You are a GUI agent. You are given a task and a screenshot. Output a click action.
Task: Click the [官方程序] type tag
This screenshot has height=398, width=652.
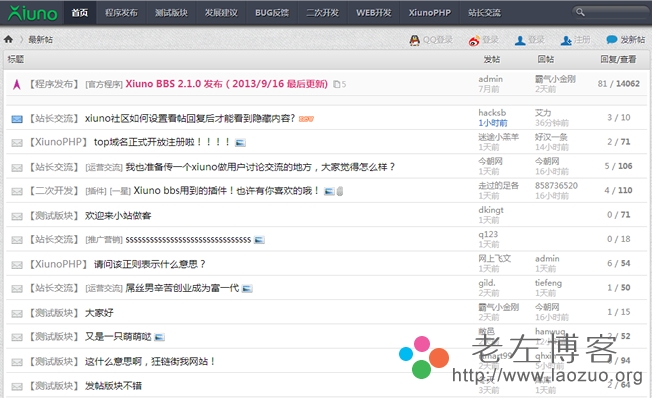(x=104, y=84)
